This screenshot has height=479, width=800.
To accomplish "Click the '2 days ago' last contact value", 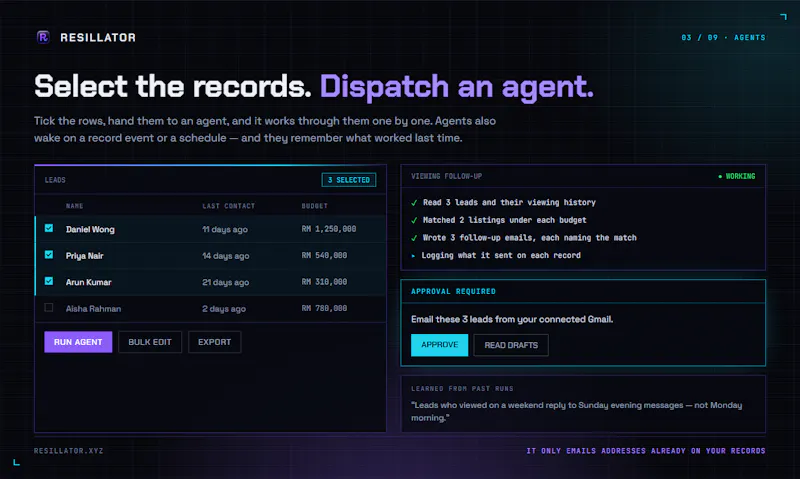I will pos(224,309).
